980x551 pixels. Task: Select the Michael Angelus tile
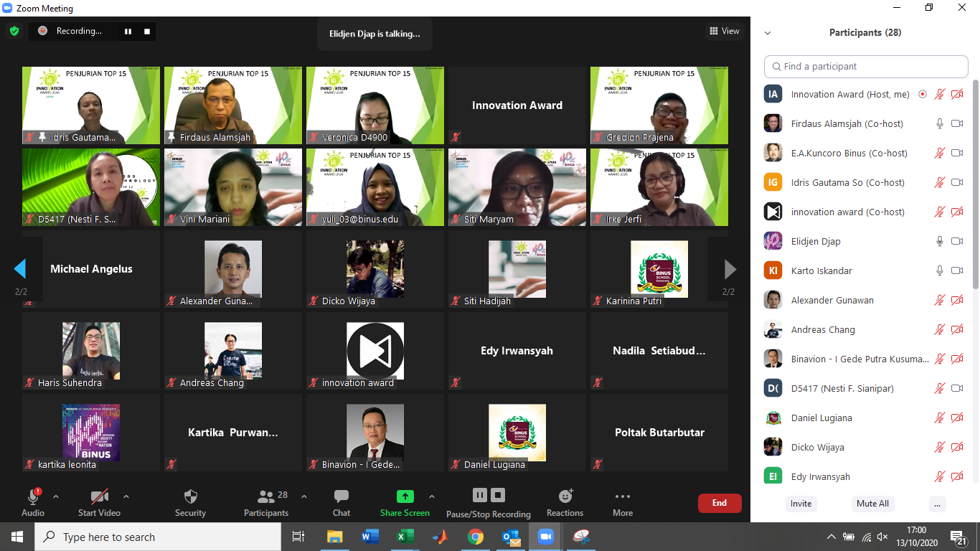coord(91,269)
